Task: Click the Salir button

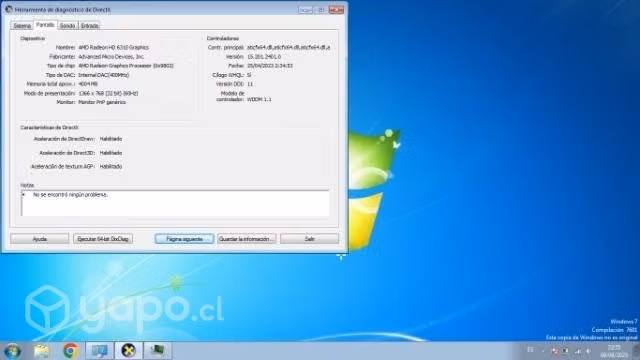Action: tap(309, 239)
